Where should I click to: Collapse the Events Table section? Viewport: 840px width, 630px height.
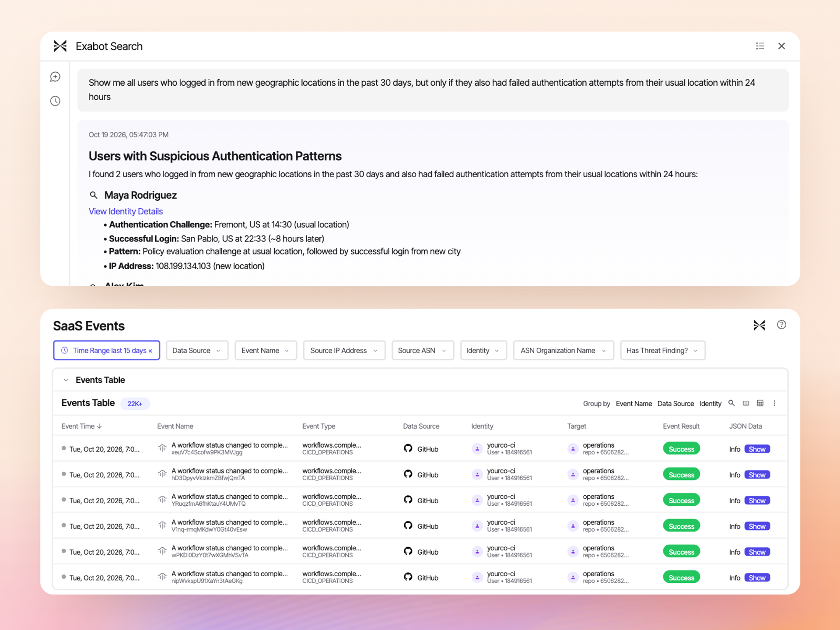pyautogui.click(x=66, y=380)
